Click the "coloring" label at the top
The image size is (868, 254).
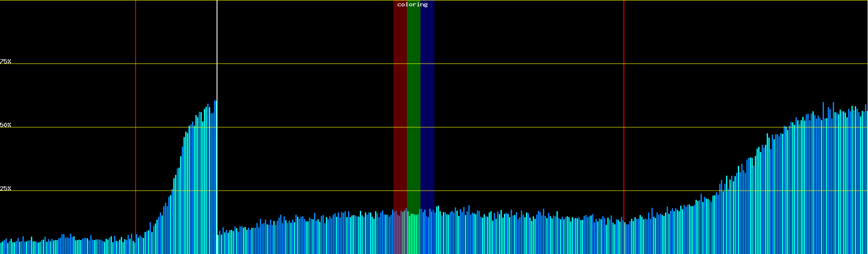[x=412, y=5]
